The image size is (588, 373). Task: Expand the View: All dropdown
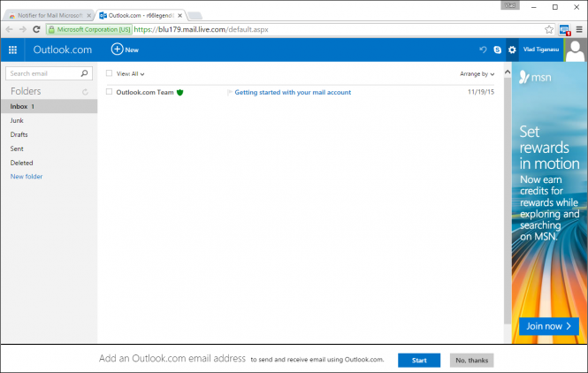(130, 74)
